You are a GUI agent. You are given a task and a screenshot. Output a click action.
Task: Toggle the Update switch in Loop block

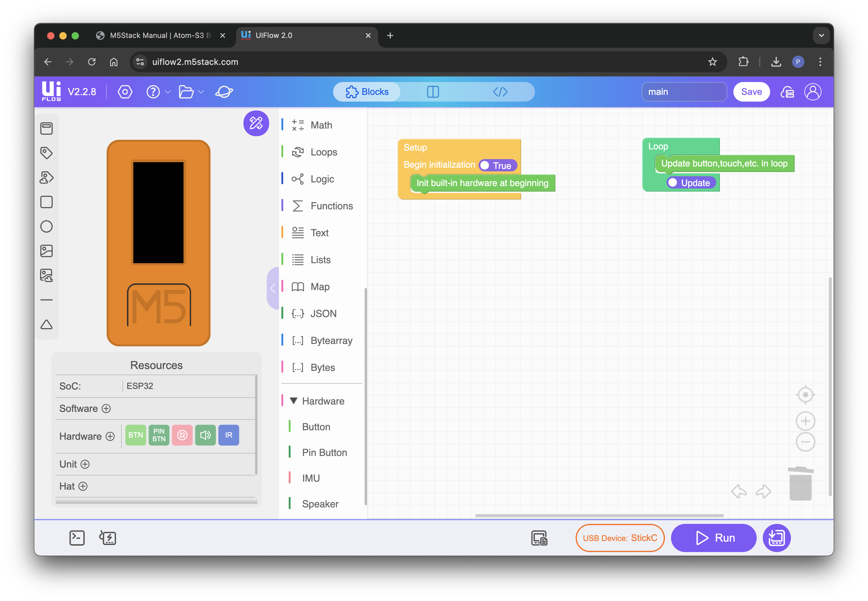point(691,183)
